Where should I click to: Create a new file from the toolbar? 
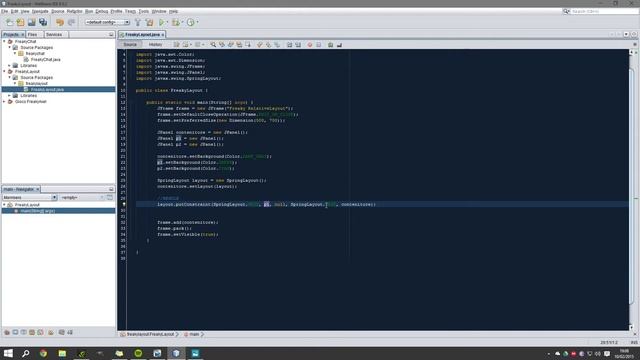pyautogui.click(x=9, y=22)
